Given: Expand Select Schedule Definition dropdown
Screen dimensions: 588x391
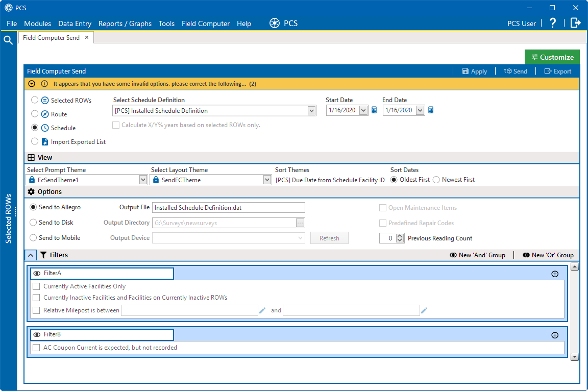Looking at the screenshot, I should pos(311,111).
